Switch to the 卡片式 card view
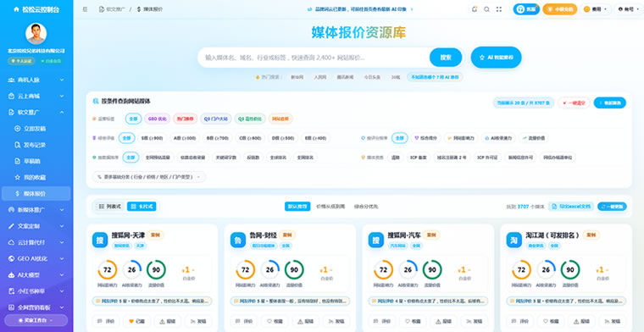The image size is (644, 332). pos(142,207)
